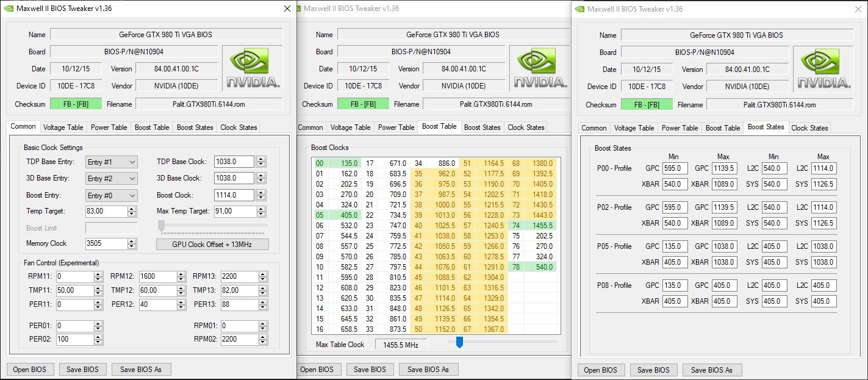Select boost clock entry 47 at 1114.0
Image resolution: width=868 pixels, height=380 pixels.
pyautogui.click(x=435, y=298)
